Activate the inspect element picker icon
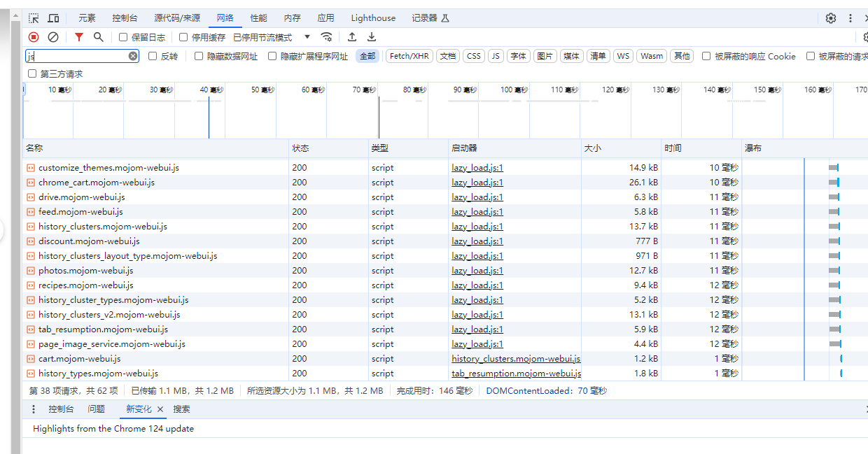Image resolution: width=868 pixels, height=454 pixels. tap(34, 18)
